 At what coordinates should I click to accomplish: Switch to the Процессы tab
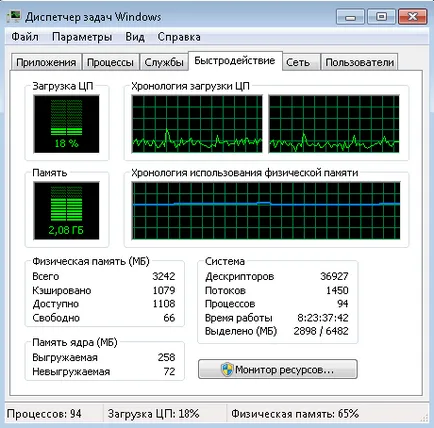110,62
